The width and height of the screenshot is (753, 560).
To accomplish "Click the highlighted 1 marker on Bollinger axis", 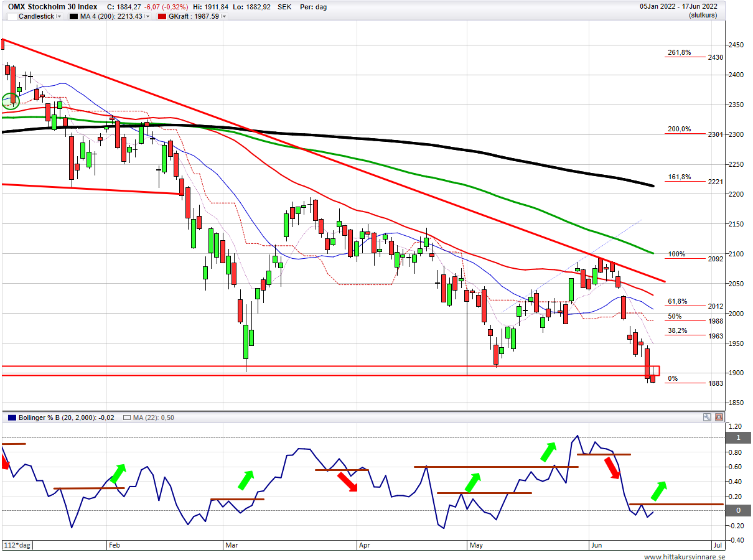I will [x=739, y=438].
